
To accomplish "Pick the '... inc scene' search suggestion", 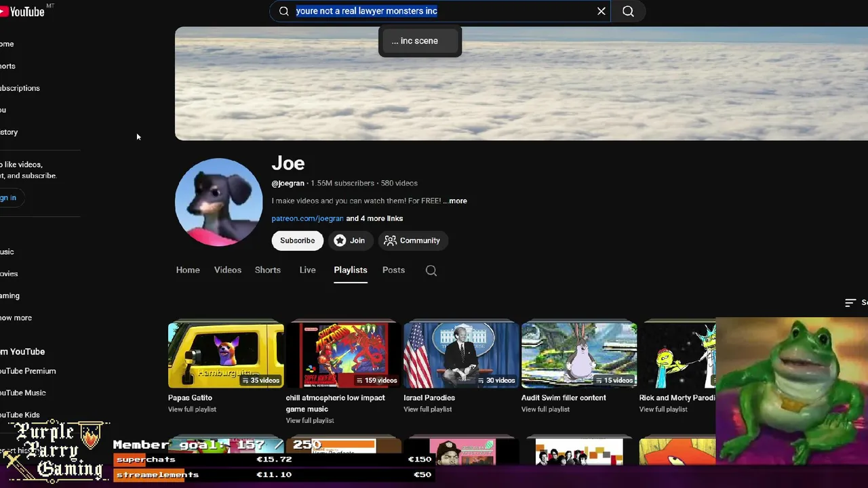I will click(x=420, y=41).
